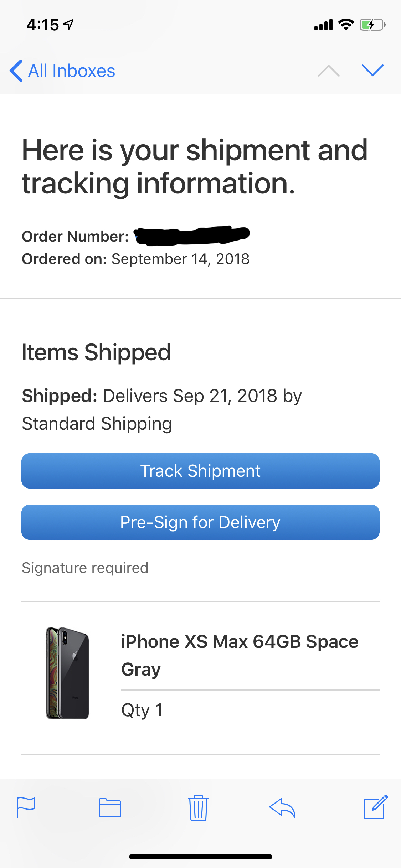
Task: Tap the cellular signal bars icon
Action: 323,25
